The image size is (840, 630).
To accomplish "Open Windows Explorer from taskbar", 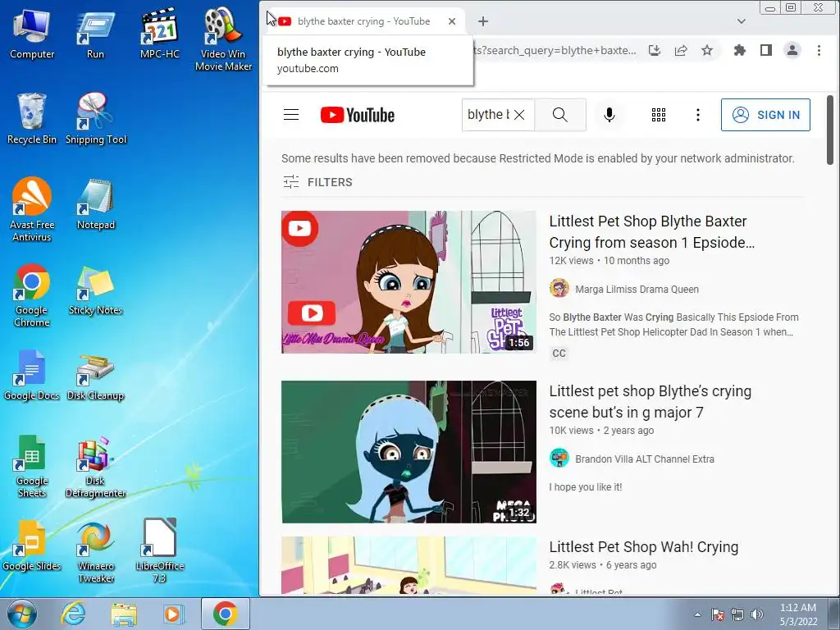I will (x=124, y=614).
